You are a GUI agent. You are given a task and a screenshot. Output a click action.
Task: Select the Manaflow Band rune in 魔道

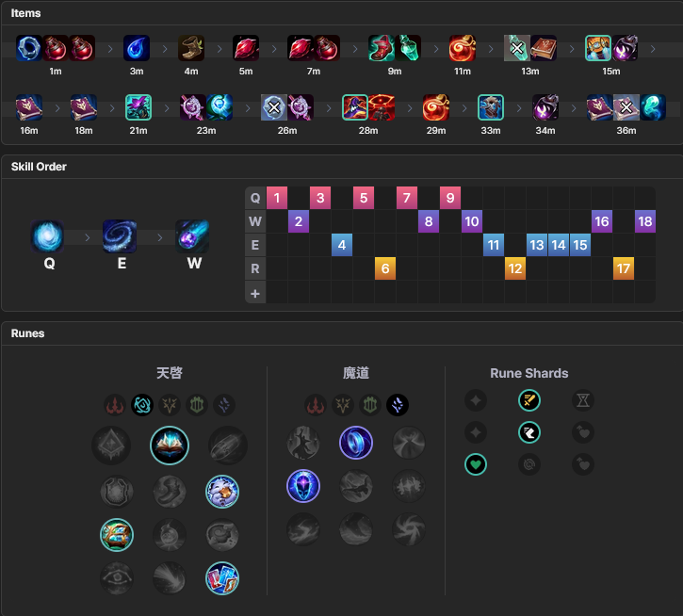pos(356,443)
